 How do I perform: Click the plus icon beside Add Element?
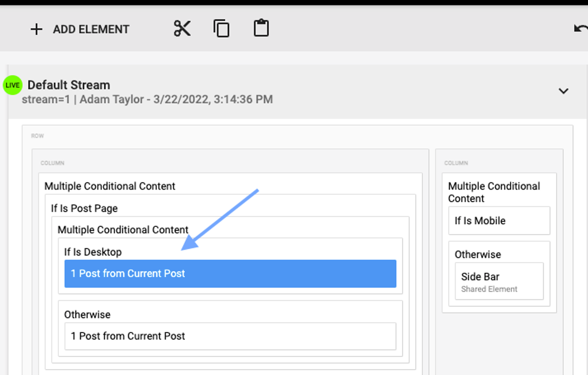pos(37,29)
